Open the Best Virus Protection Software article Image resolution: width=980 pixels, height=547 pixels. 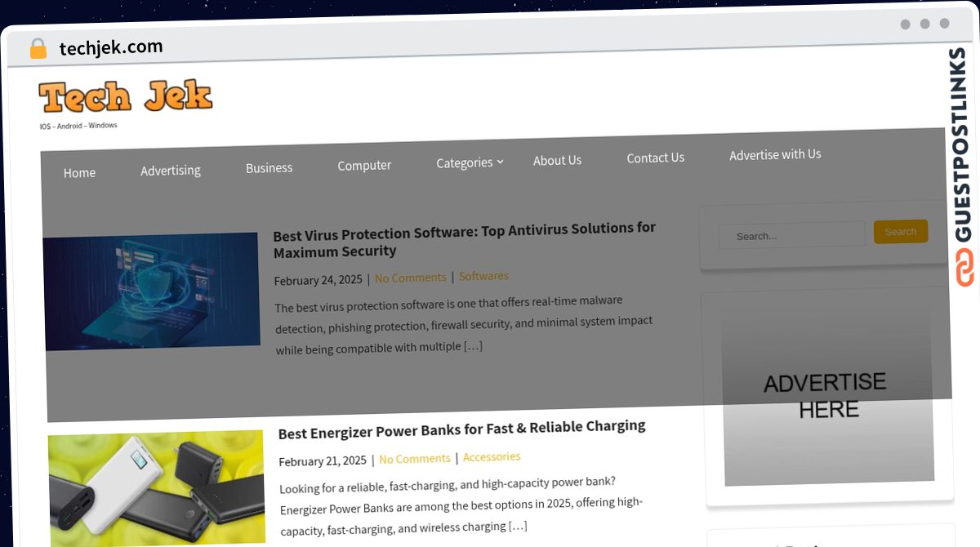coord(464,239)
